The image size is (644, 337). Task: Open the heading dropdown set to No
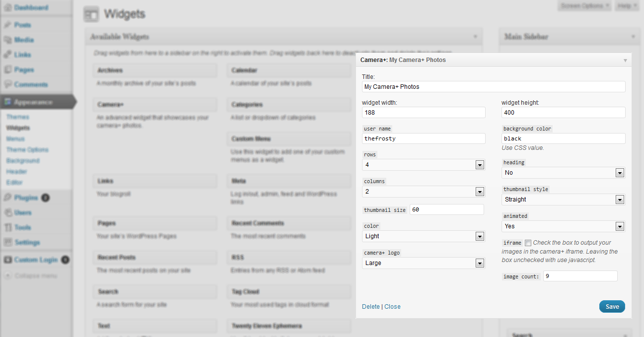(x=563, y=173)
